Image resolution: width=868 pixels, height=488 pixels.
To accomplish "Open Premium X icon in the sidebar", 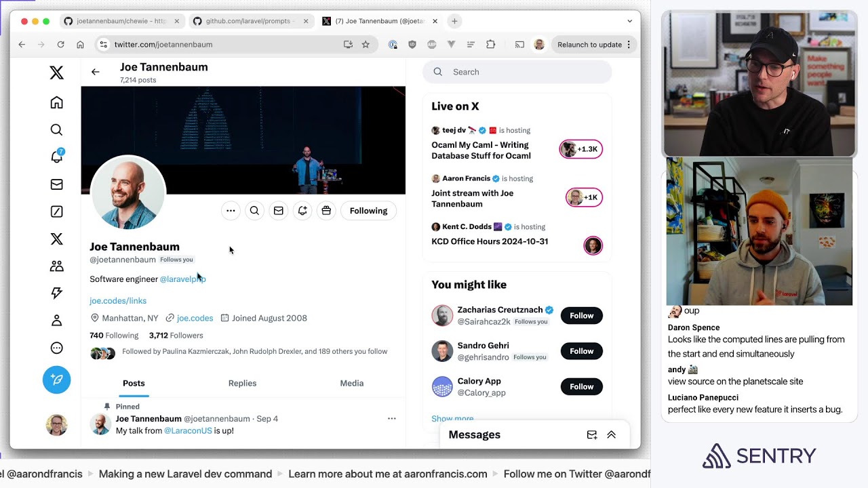I will [57, 239].
